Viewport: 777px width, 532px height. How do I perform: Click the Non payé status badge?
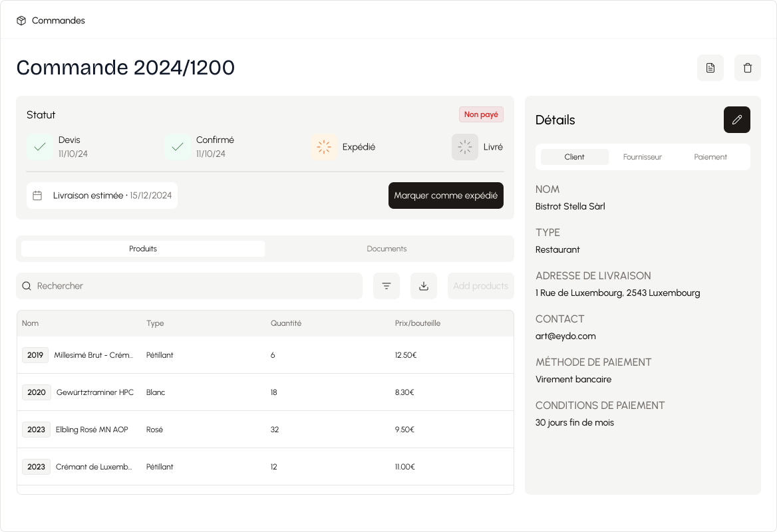tap(481, 114)
